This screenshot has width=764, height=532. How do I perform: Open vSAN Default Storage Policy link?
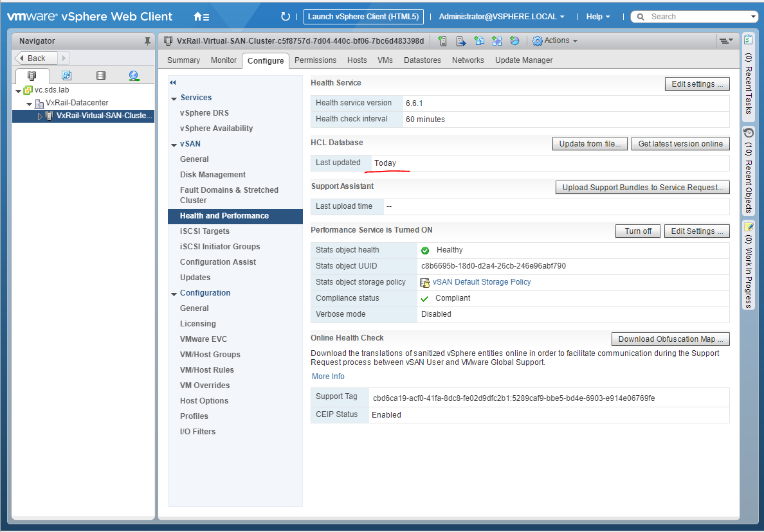pyautogui.click(x=482, y=282)
